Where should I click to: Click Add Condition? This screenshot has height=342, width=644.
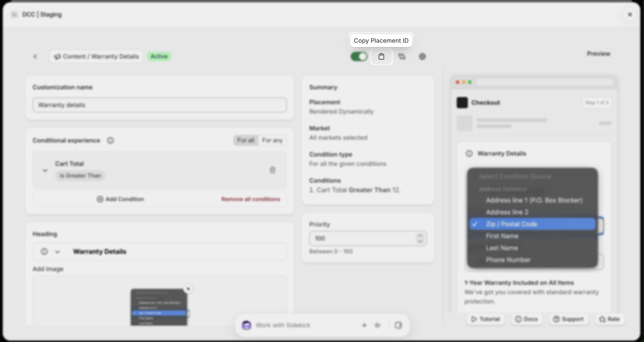120,199
